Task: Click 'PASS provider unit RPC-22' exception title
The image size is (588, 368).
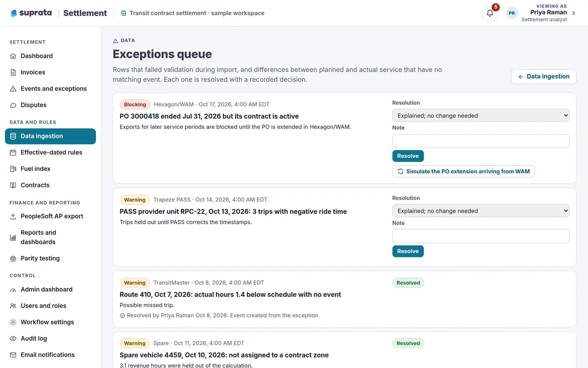Action: [233, 211]
